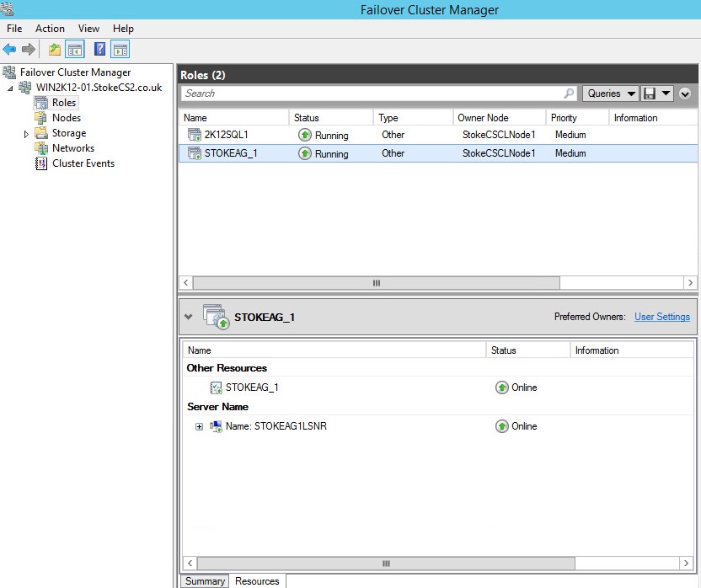Select the Nodes item in tree

point(66,118)
